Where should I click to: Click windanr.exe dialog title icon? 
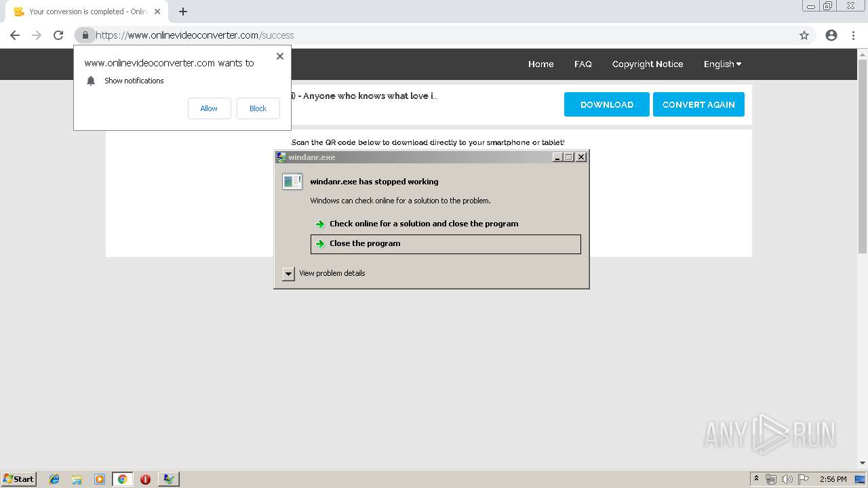(281, 157)
